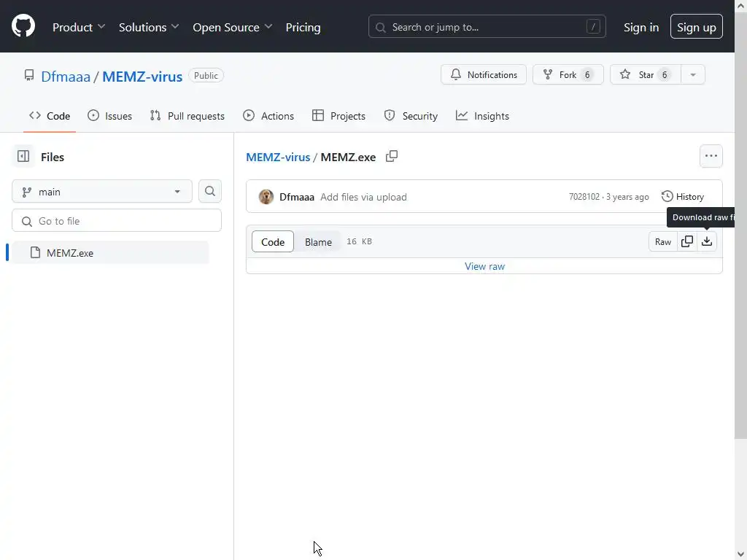Open the Pull requests tab
The height and width of the screenshot is (560, 747).
pos(187,116)
